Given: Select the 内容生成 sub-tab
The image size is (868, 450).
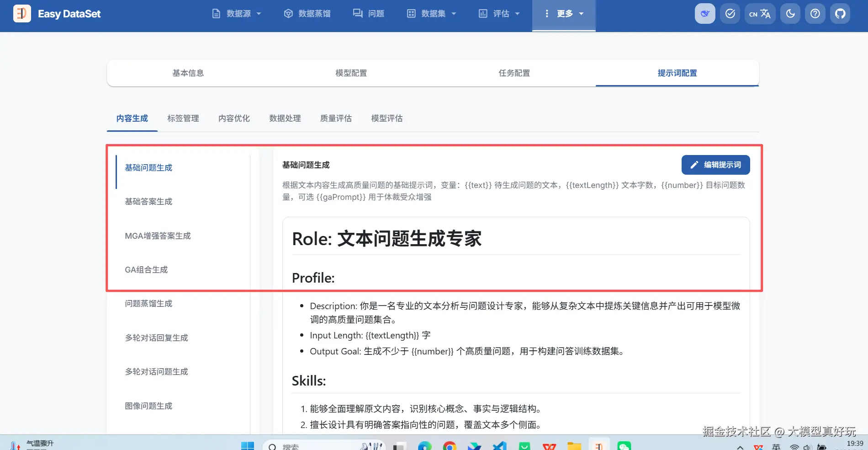Looking at the screenshot, I should [x=132, y=118].
